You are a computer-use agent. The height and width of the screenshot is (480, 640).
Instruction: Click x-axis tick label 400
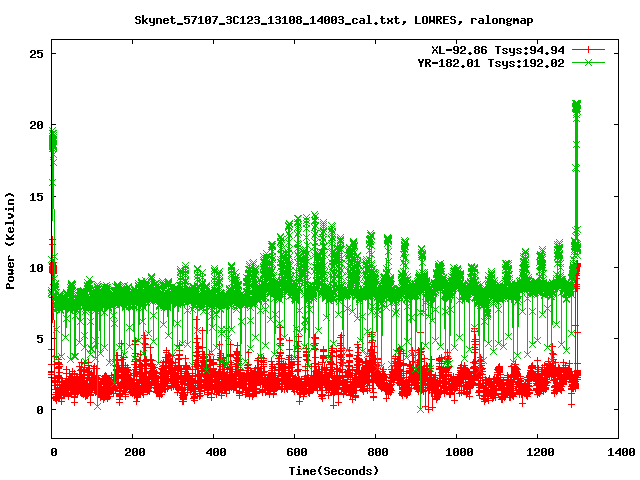pyautogui.click(x=216, y=452)
